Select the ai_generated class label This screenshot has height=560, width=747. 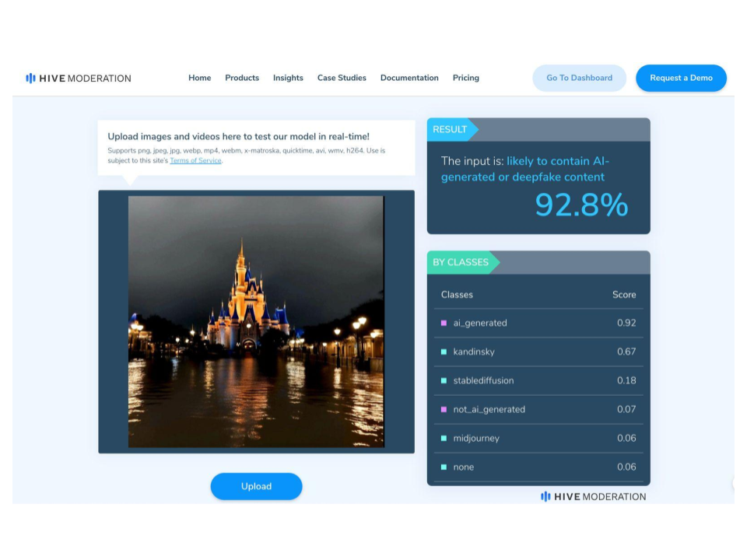point(480,323)
